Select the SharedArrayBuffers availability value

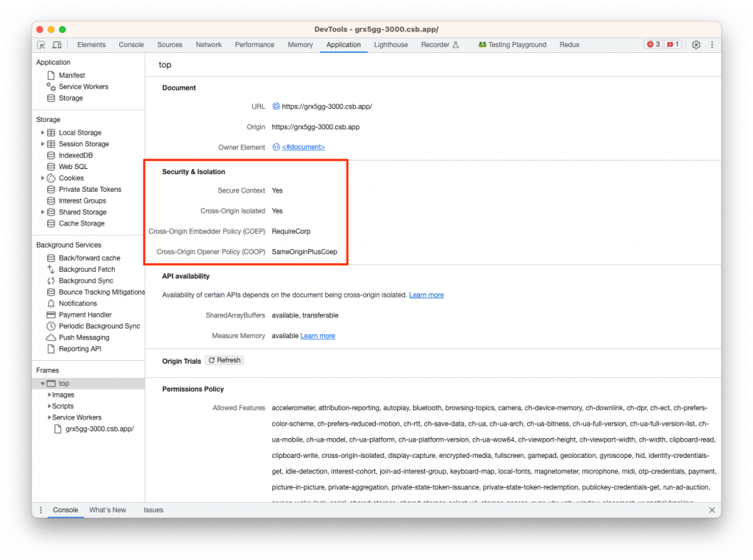coord(305,315)
